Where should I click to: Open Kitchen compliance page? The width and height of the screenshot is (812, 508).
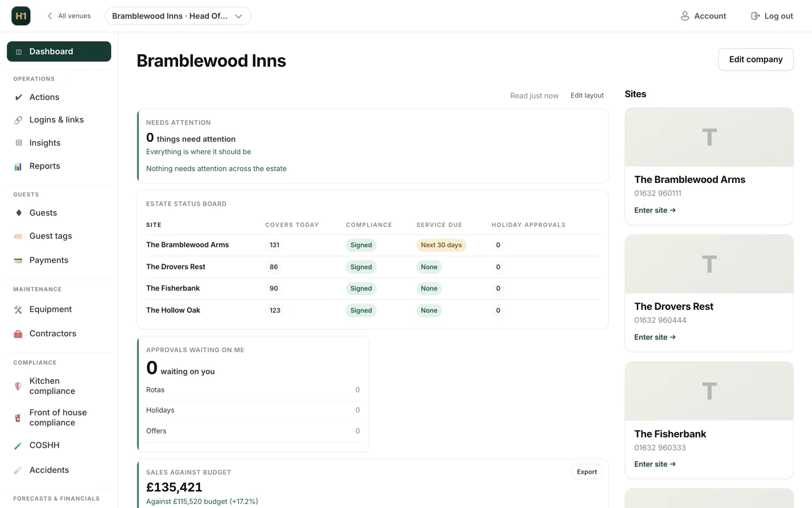(59, 386)
